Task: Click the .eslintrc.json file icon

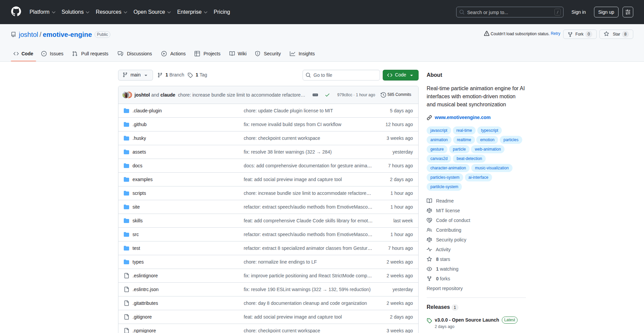Action: pyautogui.click(x=126, y=289)
